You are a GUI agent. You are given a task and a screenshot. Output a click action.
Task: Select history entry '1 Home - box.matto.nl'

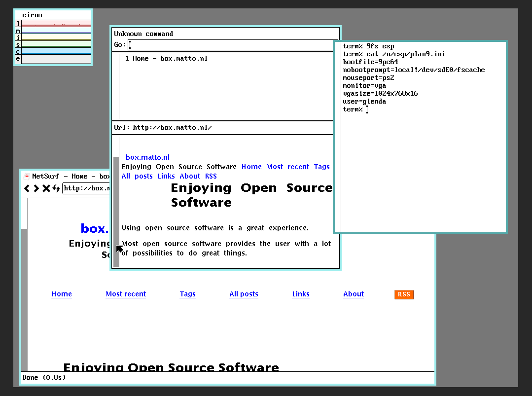point(166,58)
